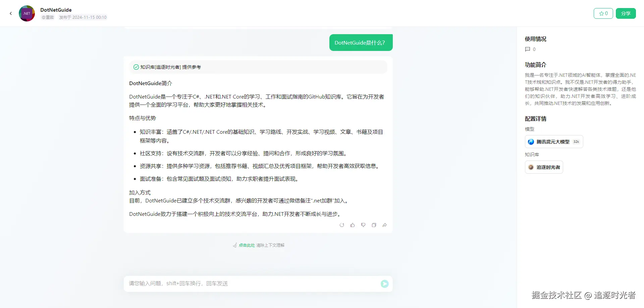
Task: Click the 配置详情 heading
Action: 536,119
